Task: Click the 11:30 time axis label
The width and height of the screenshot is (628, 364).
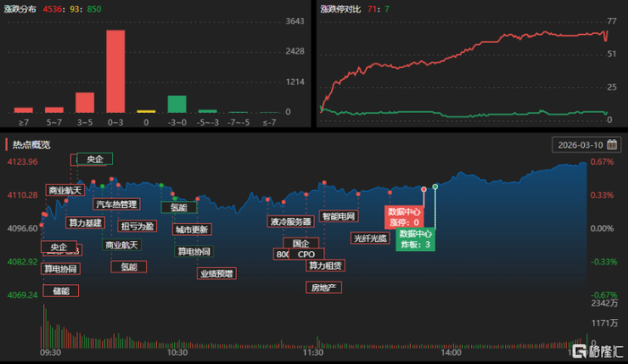Action: tap(313, 352)
